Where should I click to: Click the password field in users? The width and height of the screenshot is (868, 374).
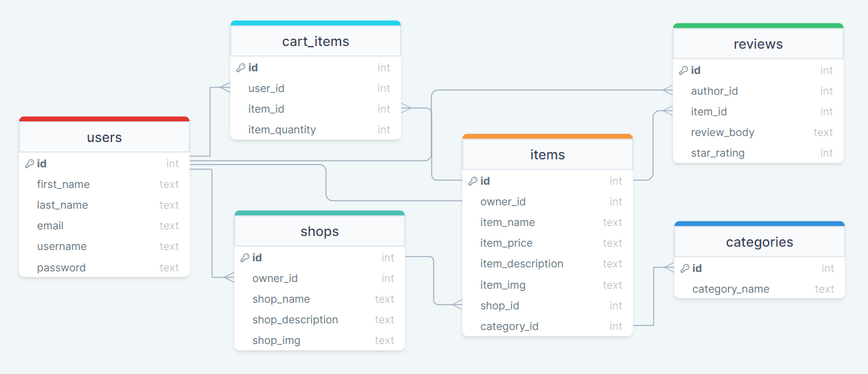(x=105, y=267)
